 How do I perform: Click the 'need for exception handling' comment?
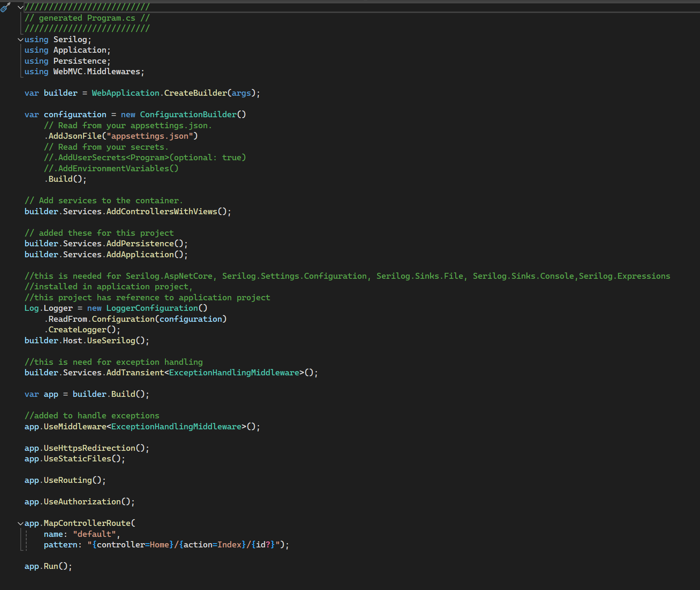[x=114, y=362]
